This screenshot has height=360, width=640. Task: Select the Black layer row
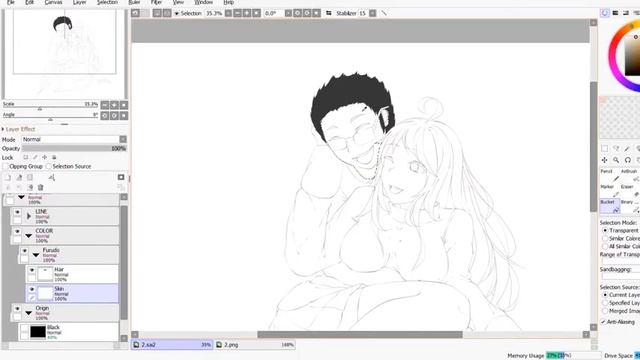point(69,332)
